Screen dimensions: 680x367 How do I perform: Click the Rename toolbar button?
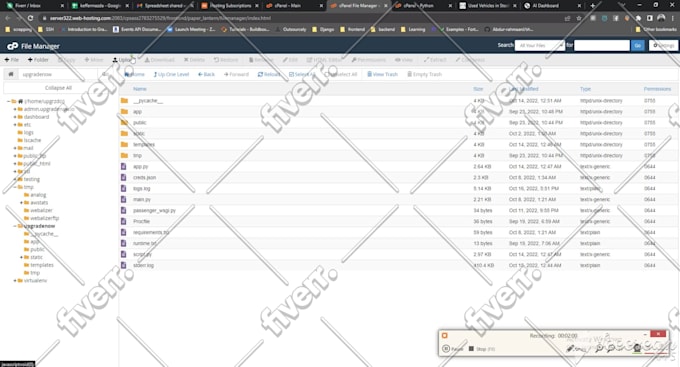pos(261,60)
